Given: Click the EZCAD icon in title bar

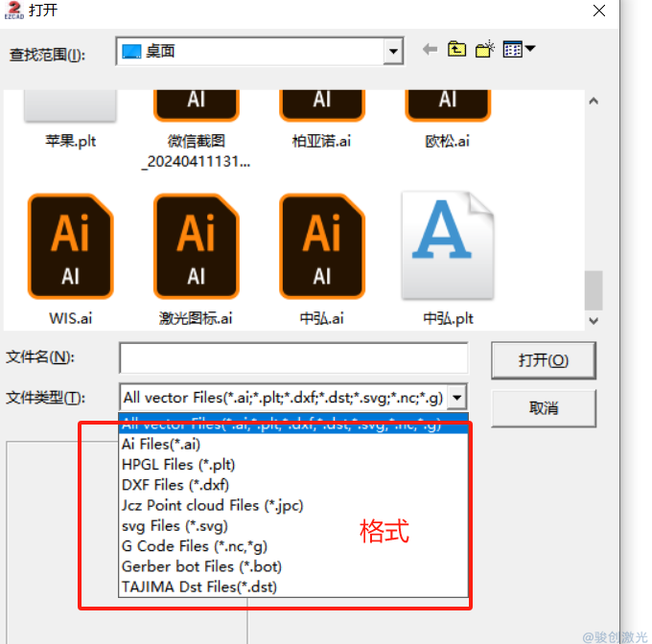Looking at the screenshot, I should click(14, 10).
